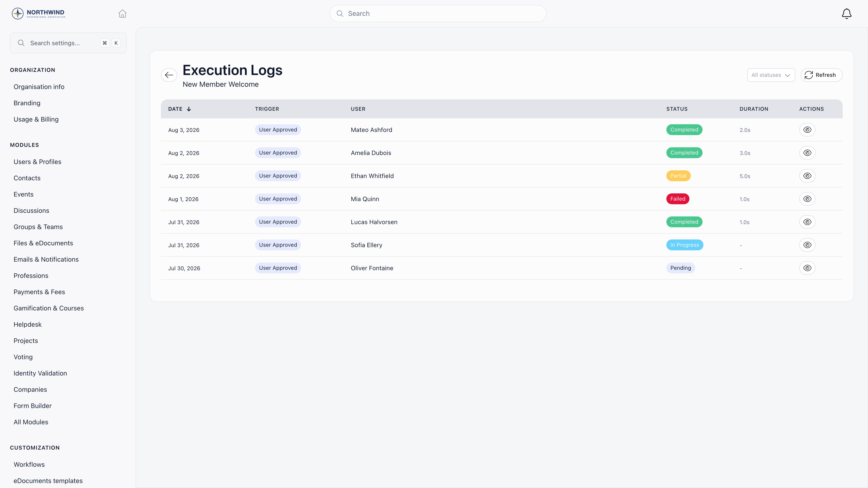Click the New Member Welcome subtitle

tap(220, 84)
